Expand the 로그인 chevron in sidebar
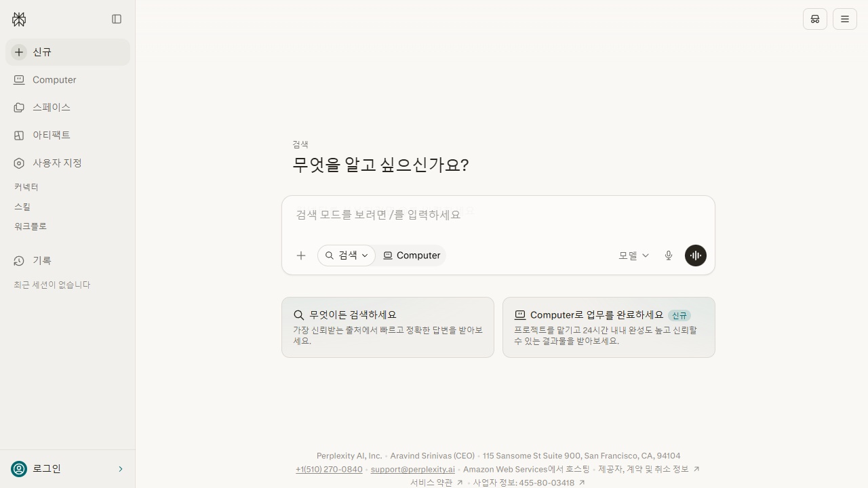The height and width of the screenshot is (488, 868). click(x=121, y=469)
